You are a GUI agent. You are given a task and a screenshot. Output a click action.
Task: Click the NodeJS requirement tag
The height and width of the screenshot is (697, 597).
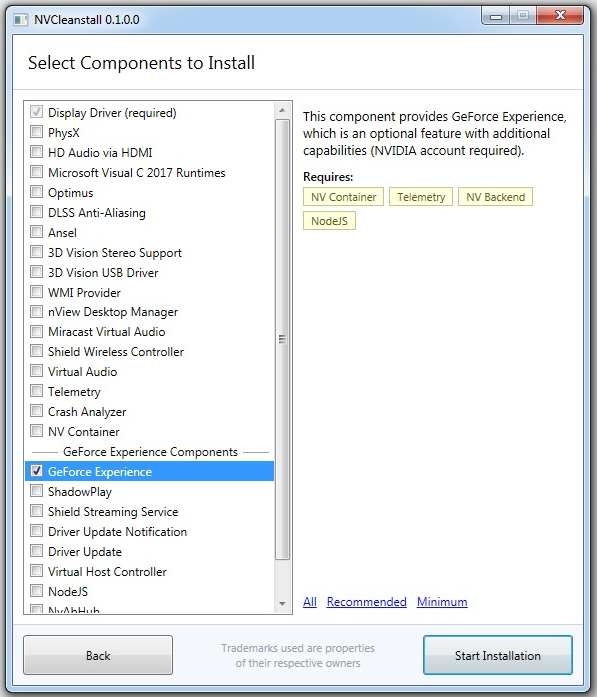329,221
